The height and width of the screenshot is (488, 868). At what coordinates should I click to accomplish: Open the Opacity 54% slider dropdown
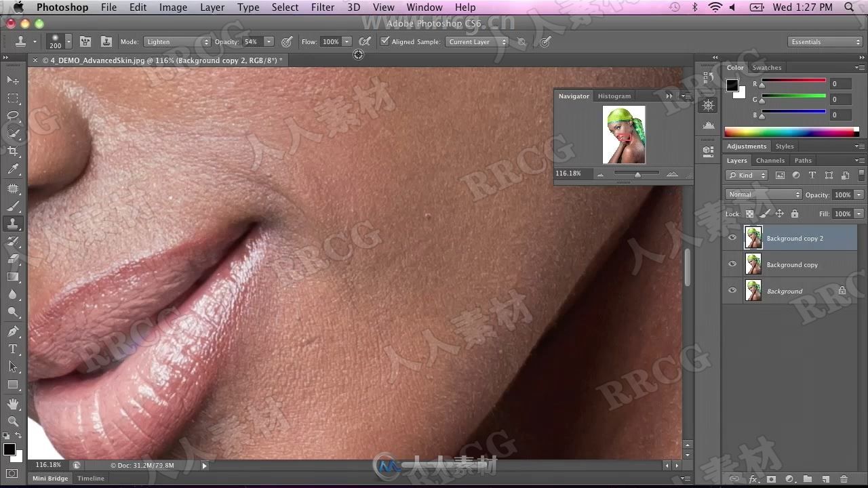[x=269, y=42]
